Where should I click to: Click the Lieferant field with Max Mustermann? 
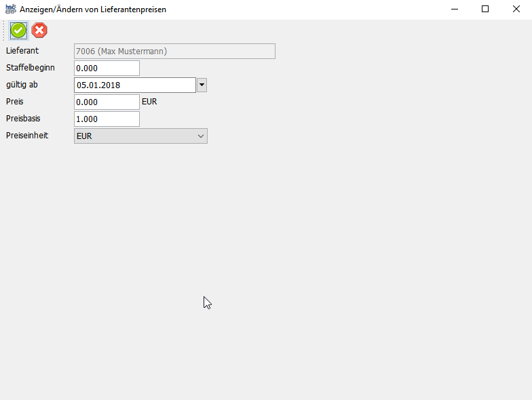pyautogui.click(x=174, y=51)
